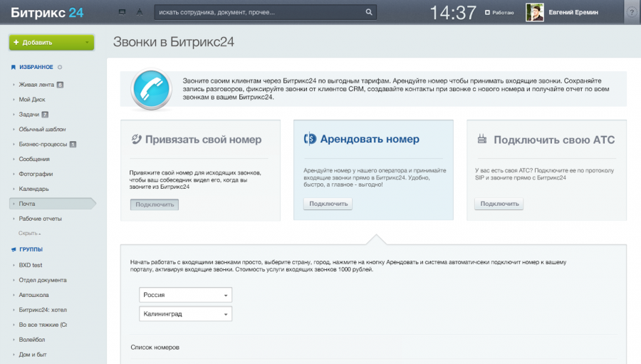The image size is (641, 364).
Task: Click the Живая лента counter badge
Action: (x=60, y=85)
